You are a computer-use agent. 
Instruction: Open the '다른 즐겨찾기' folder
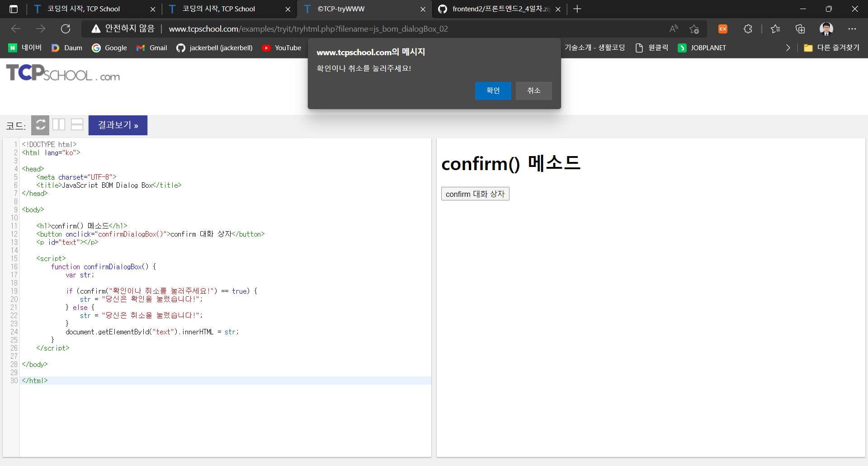[832, 48]
